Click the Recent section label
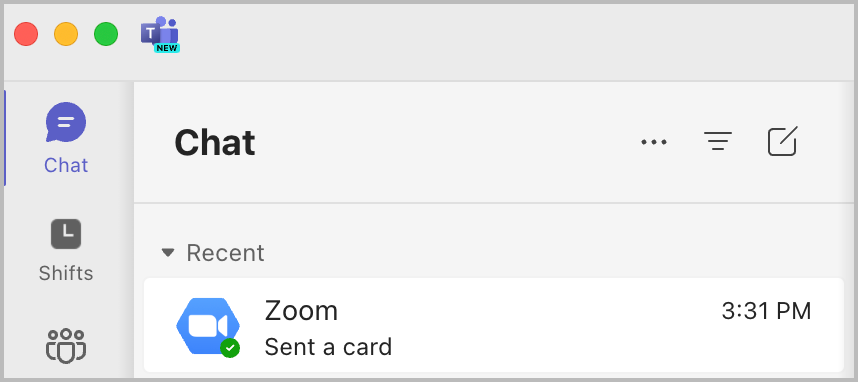 [x=225, y=253]
